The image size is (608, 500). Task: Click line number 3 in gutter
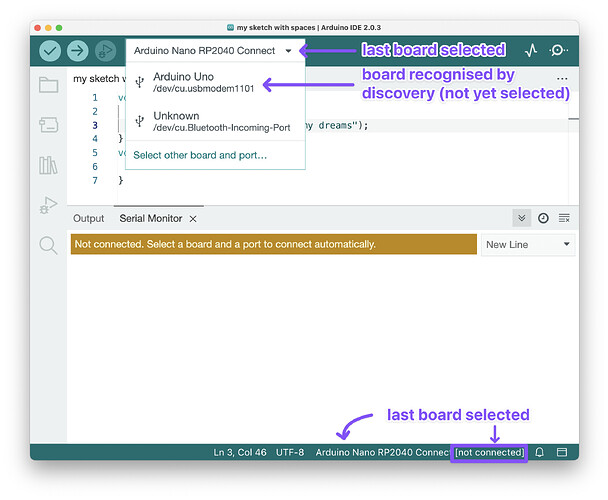[95, 125]
